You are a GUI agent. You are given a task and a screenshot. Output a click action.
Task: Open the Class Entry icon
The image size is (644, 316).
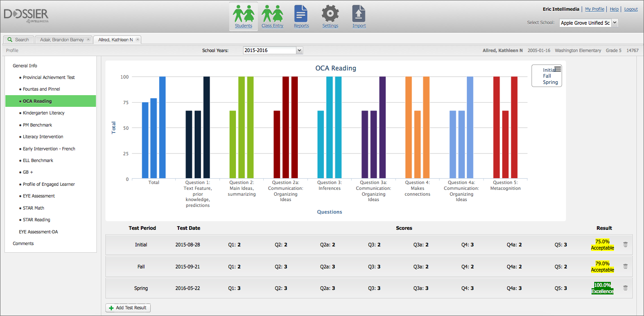coord(272,14)
